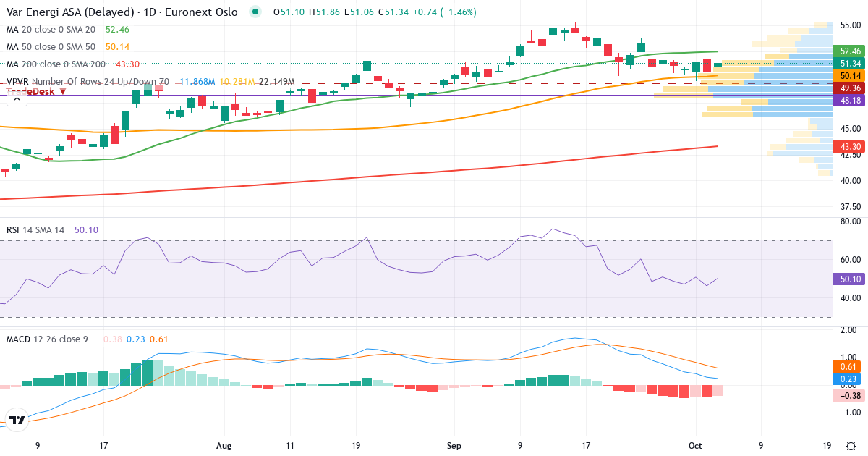Click the close value C51.34 in header

point(394,12)
